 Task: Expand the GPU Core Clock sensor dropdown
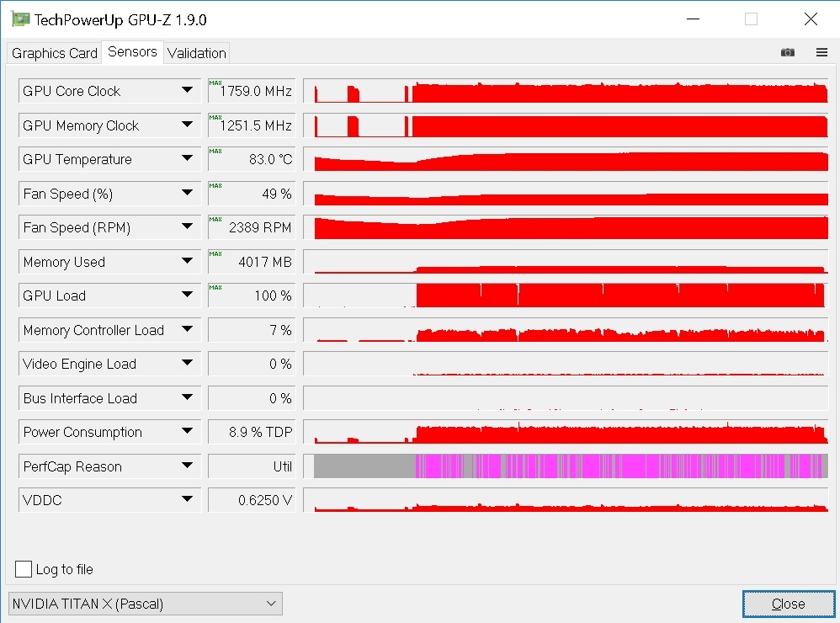click(x=187, y=90)
